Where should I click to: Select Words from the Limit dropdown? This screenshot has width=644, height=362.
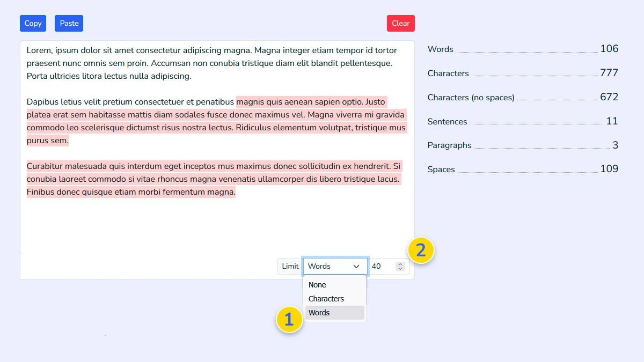[x=319, y=313]
